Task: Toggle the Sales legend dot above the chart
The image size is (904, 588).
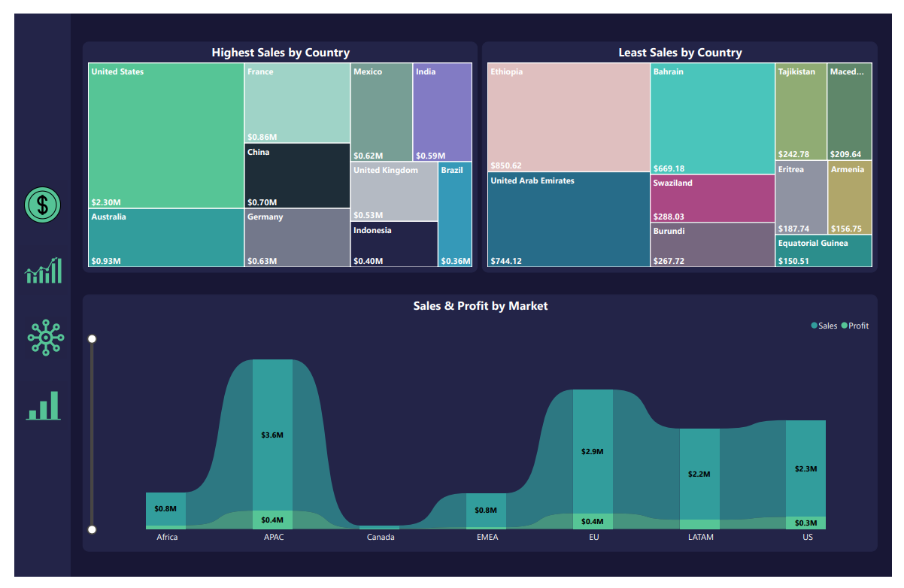Action: pyautogui.click(x=812, y=326)
